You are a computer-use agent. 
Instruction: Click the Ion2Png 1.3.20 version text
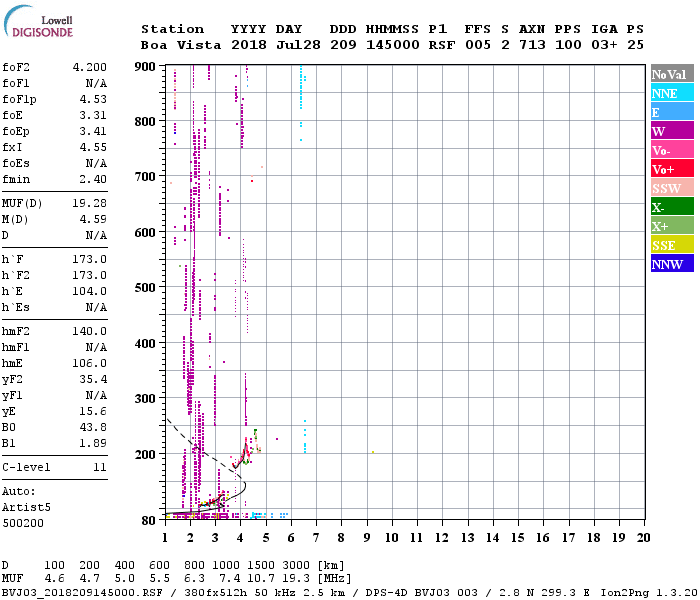[649, 593]
